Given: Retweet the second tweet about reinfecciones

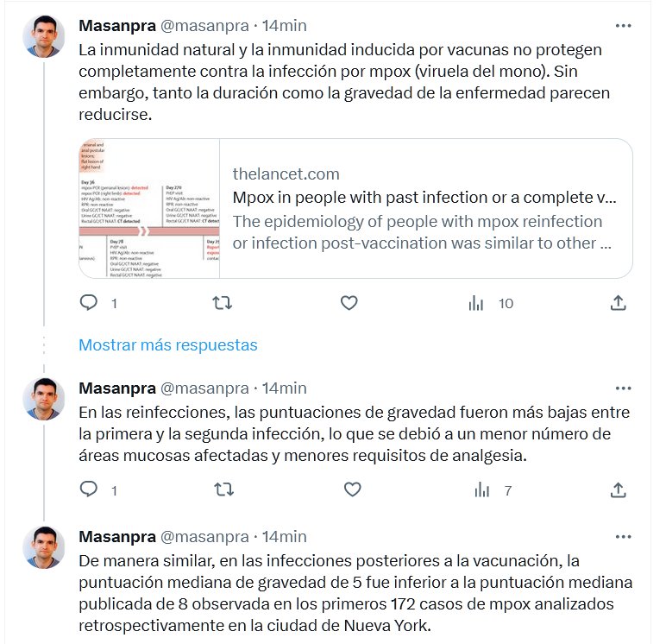Looking at the screenshot, I should click(223, 489).
